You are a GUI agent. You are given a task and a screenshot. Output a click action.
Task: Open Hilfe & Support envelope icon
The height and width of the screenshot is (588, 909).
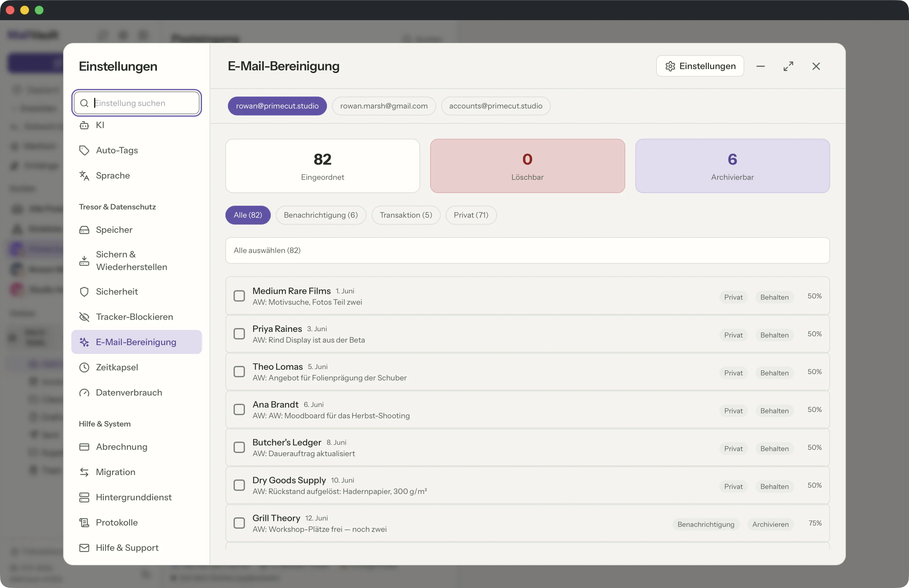click(x=84, y=548)
